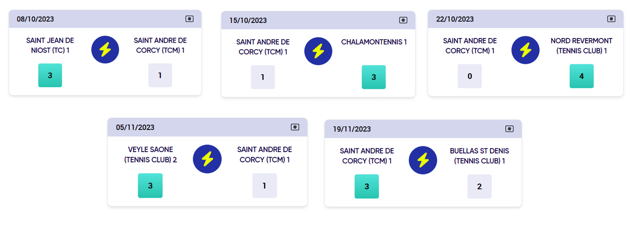Click the header icon on the 15/10/2023 card

click(403, 20)
